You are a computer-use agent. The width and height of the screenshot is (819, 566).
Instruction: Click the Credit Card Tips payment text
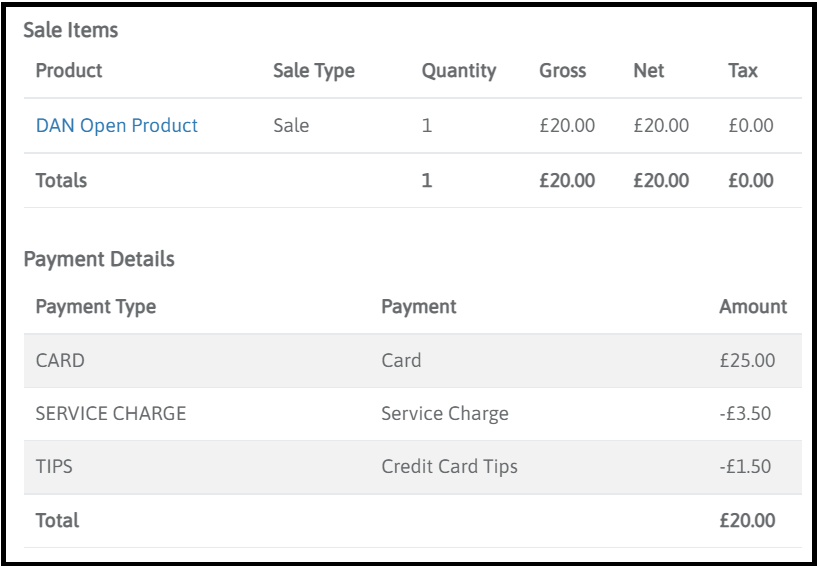coord(449,466)
